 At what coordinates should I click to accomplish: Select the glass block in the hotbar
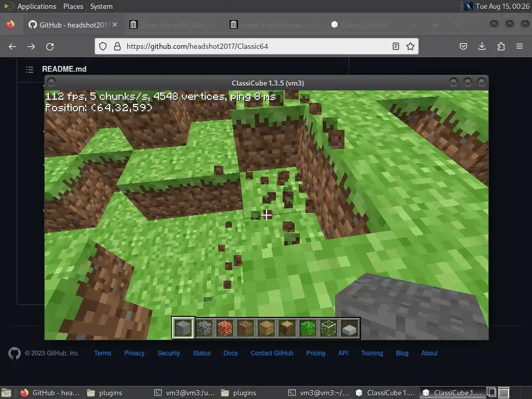pos(329,328)
